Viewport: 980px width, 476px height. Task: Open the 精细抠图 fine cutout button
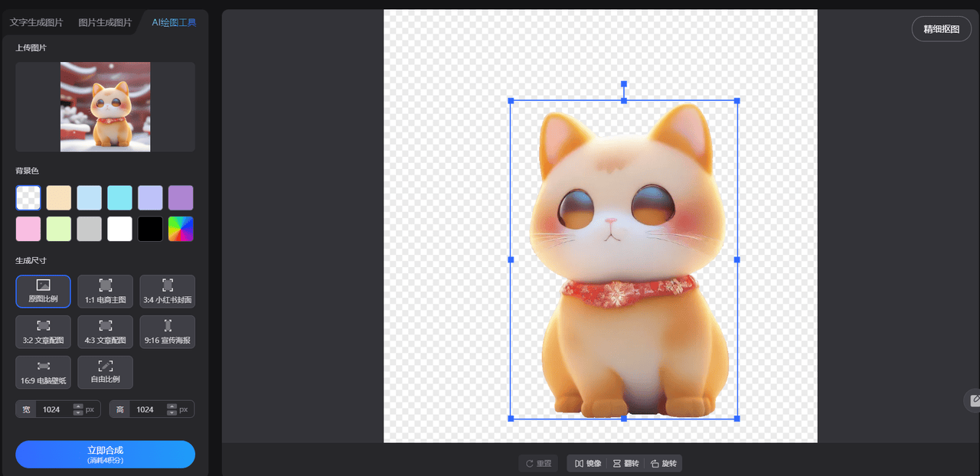(x=941, y=29)
